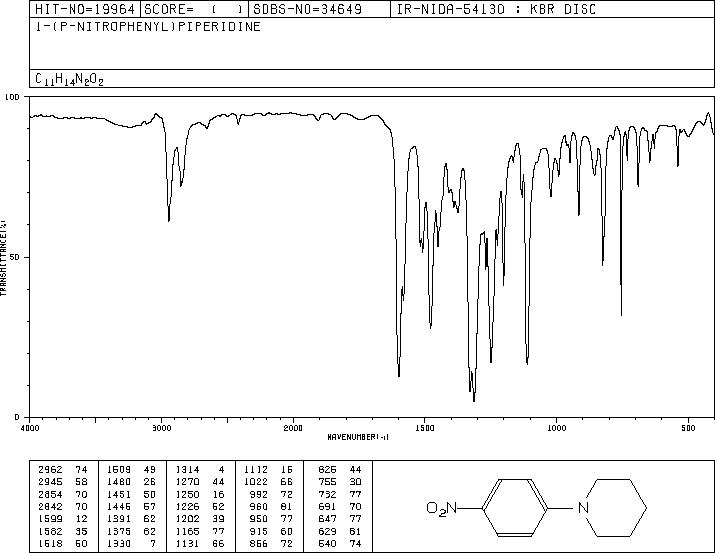Viewport: 715px width, 553px height.
Task: Click the 2842 peak value in the table
Action: point(51,506)
